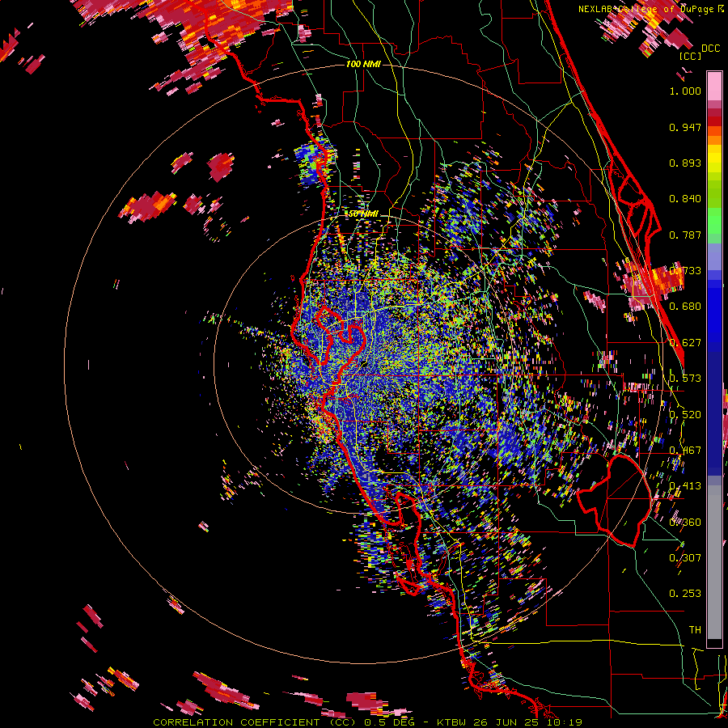Click the 0.307 legend value
Screen dimensions: 728x728
(x=685, y=558)
